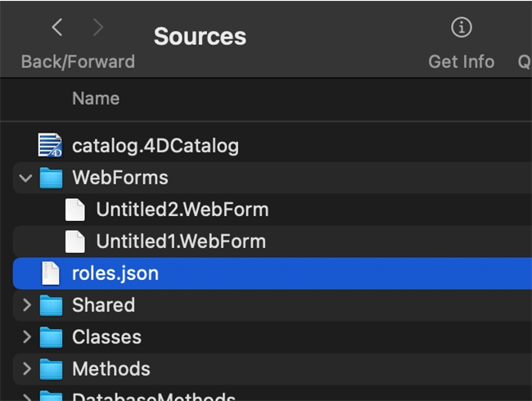Select the catalog.4DCatalog file name
This screenshot has height=401, width=532.
[156, 146]
